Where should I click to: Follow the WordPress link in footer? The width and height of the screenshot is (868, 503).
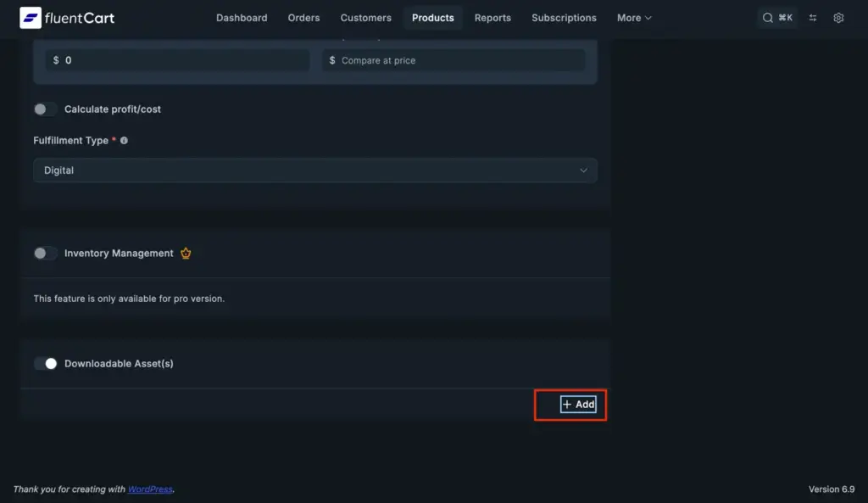[150, 489]
